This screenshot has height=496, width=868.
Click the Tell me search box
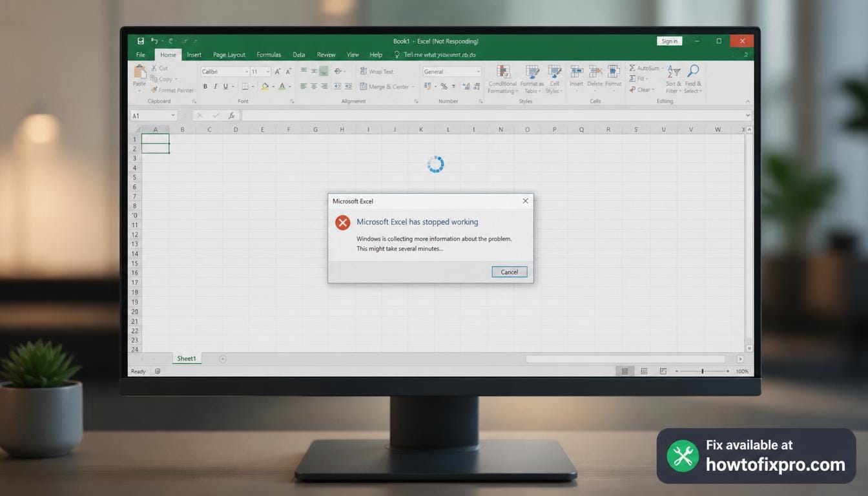point(435,55)
